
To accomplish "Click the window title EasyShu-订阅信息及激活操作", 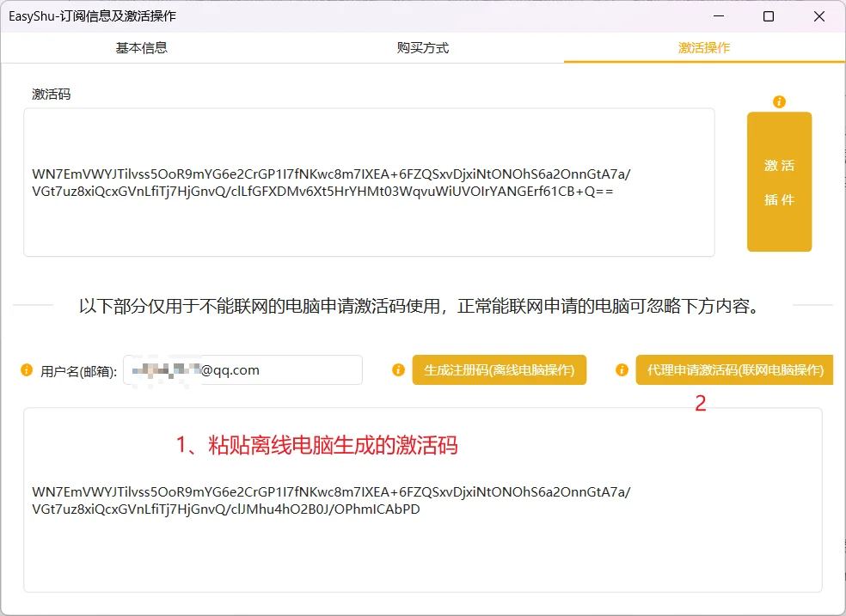I will [x=92, y=16].
